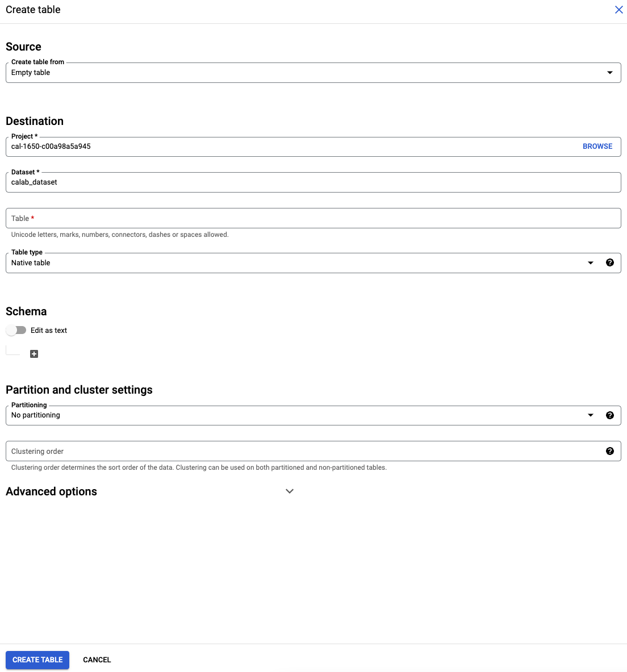Click the Advanced options heading
Screen dimensions: 627x672
52,491
